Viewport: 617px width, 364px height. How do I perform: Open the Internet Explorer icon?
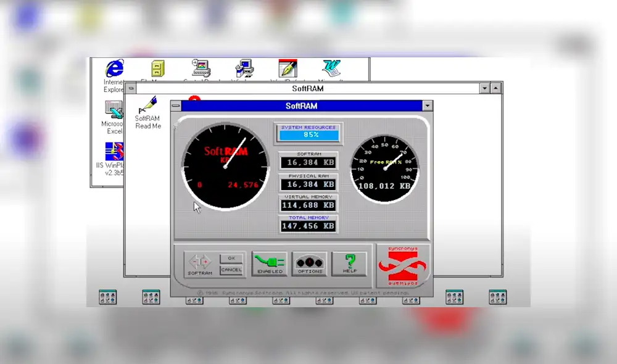[114, 67]
